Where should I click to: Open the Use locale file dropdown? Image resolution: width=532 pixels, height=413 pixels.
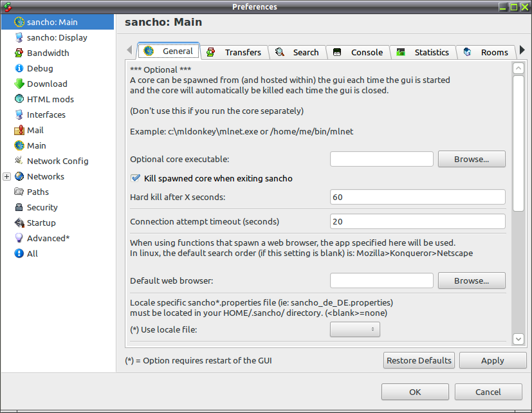(x=355, y=329)
